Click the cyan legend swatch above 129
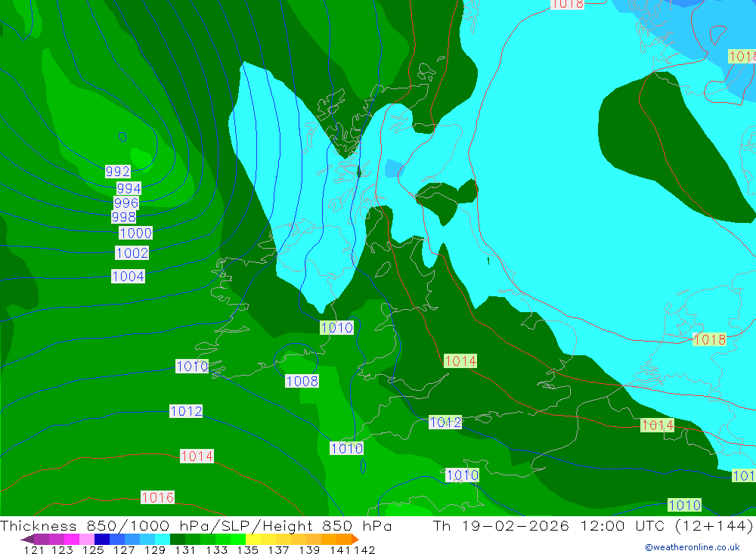 (x=163, y=539)
